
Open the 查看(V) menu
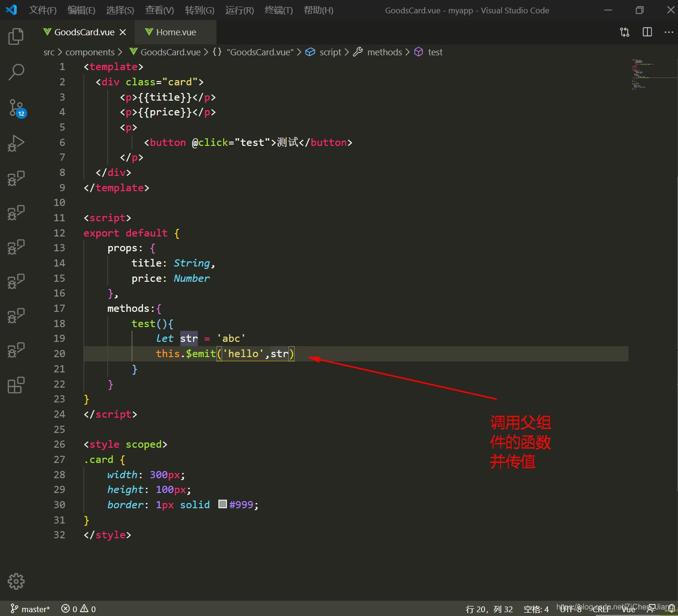pyautogui.click(x=159, y=10)
